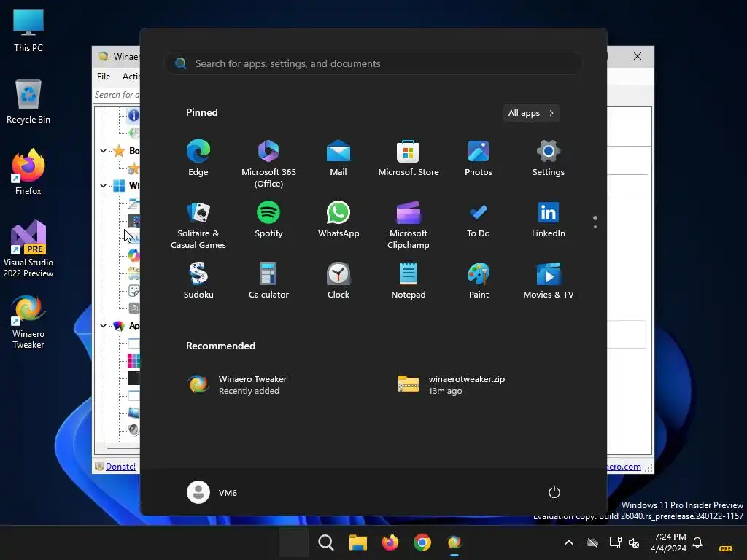Screen dimensions: 747x560
Task: Open the Mail app
Action: [338, 158]
